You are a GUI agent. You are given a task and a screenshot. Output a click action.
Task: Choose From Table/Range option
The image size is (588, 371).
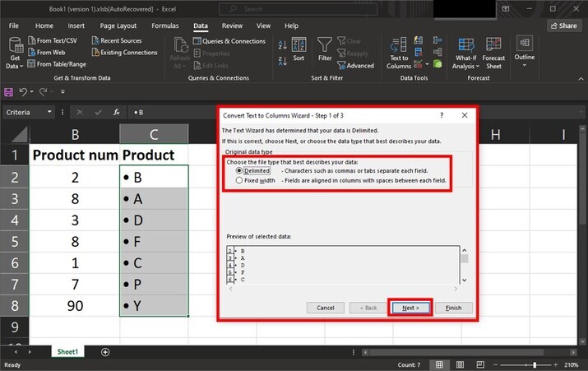pos(57,64)
